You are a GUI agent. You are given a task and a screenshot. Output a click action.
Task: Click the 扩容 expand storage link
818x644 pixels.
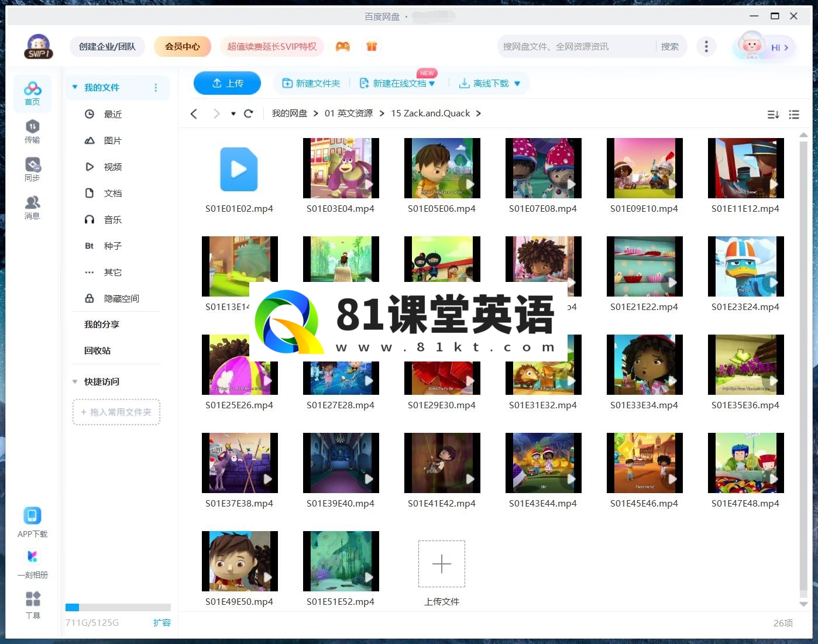tap(161, 622)
